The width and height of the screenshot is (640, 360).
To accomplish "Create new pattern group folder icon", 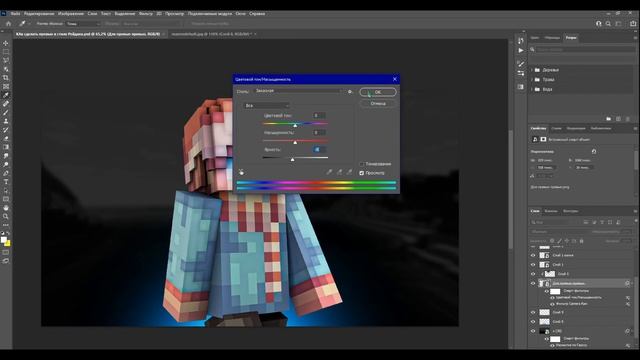I will [x=609, y=119].
